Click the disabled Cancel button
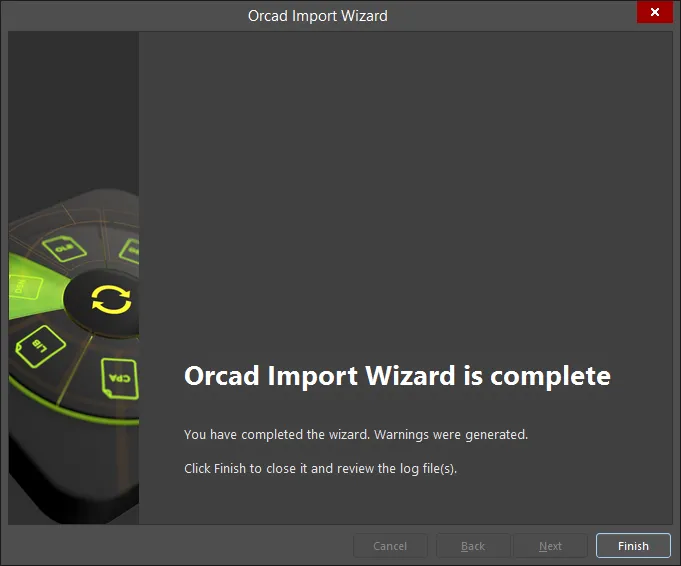This screenshot has height=566, width=681. pyautogui.click(x=390, y=546)
